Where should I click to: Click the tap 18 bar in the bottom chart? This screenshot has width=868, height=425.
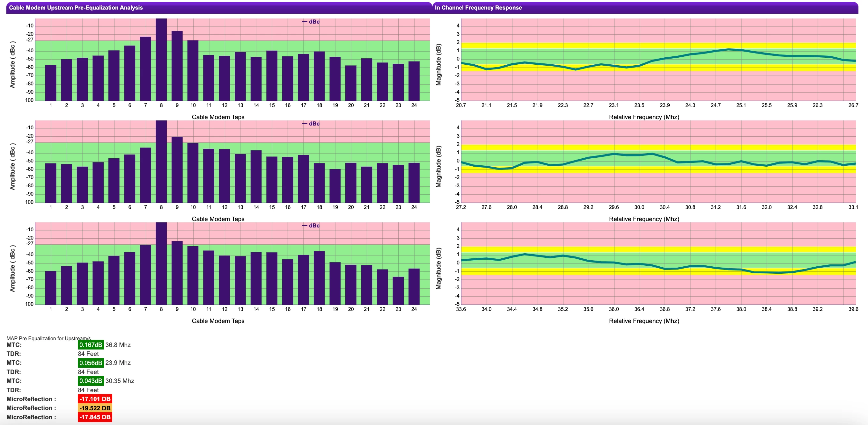319,278
